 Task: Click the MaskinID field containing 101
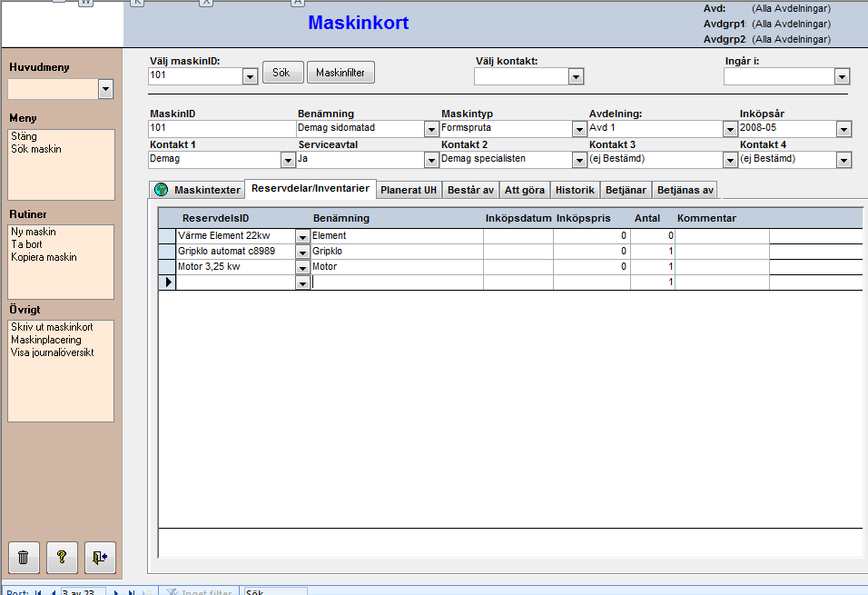click(222, 128)
